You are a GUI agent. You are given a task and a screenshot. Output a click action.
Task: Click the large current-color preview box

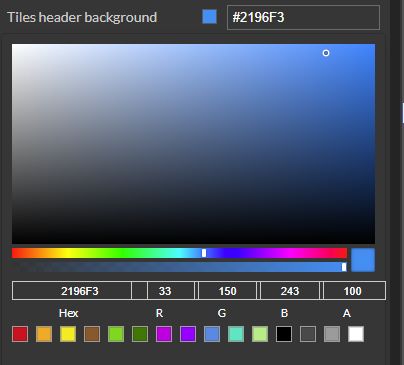(x=363, y=260)
